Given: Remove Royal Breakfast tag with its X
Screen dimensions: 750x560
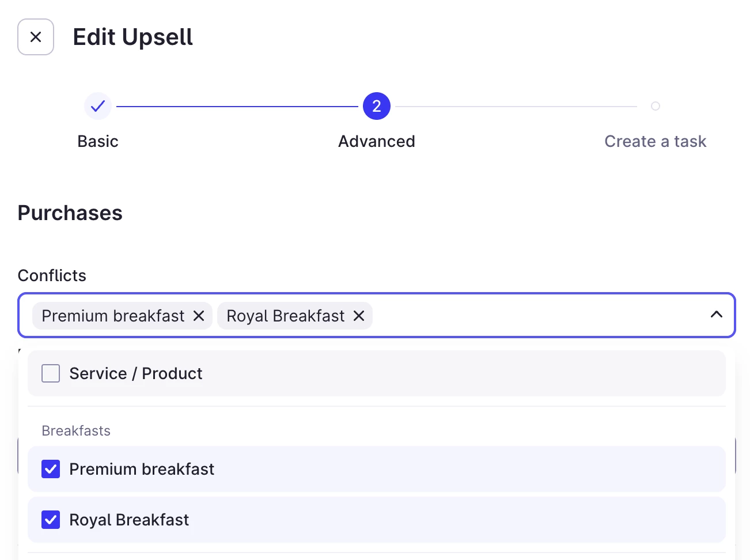Looking at the screenshot, I should point(359,316).
